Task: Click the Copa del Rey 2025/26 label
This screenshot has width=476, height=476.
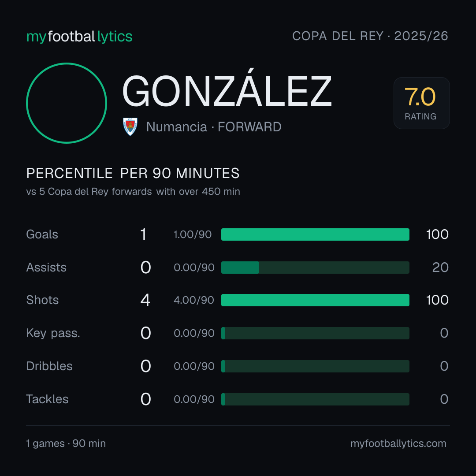Action: (x=370, y=36)
